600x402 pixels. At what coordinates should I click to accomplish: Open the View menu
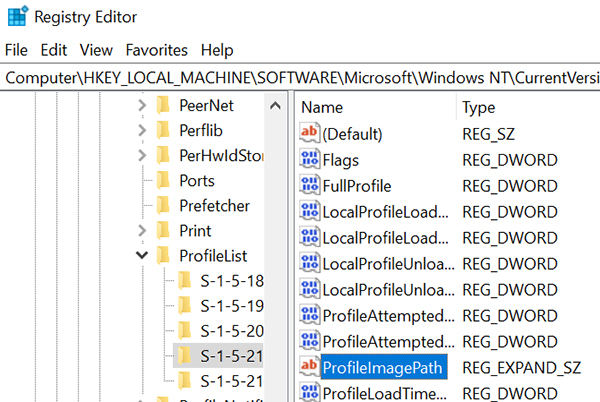[x=96, y=50]
